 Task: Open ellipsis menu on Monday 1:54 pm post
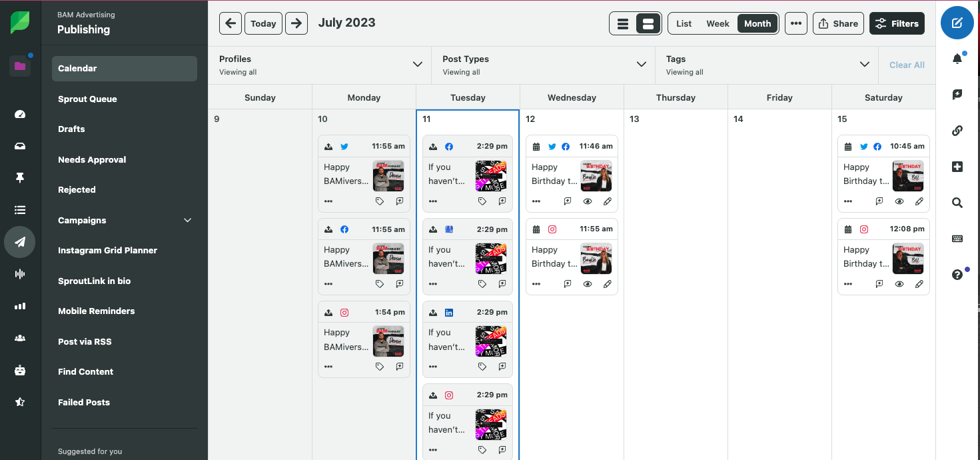(328, 366)
